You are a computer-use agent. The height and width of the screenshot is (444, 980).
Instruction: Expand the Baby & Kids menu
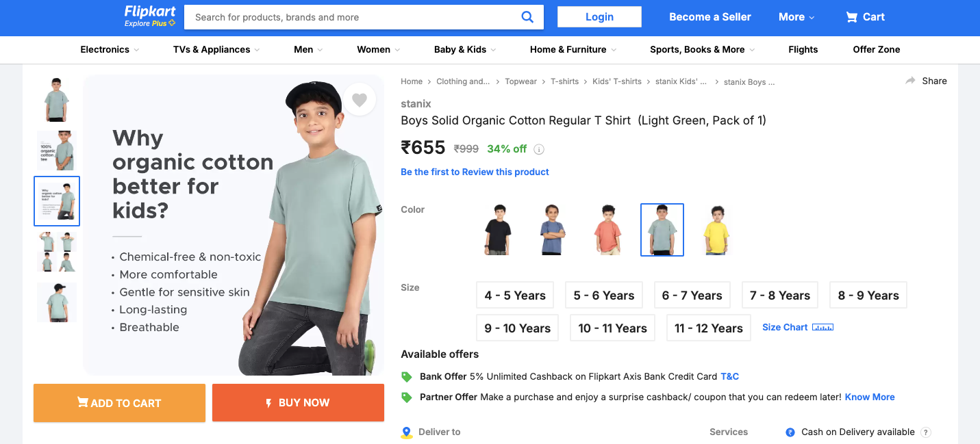[x=465, y=50]
